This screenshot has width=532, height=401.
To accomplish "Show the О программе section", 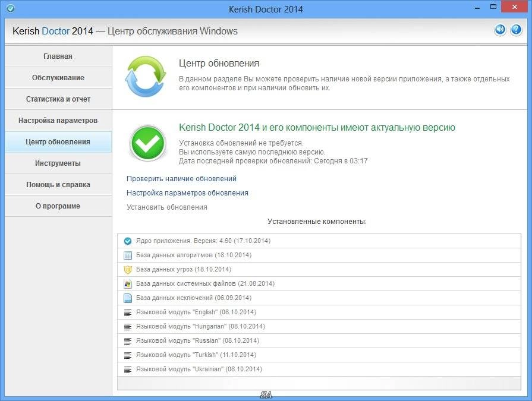I will point(58,206).
